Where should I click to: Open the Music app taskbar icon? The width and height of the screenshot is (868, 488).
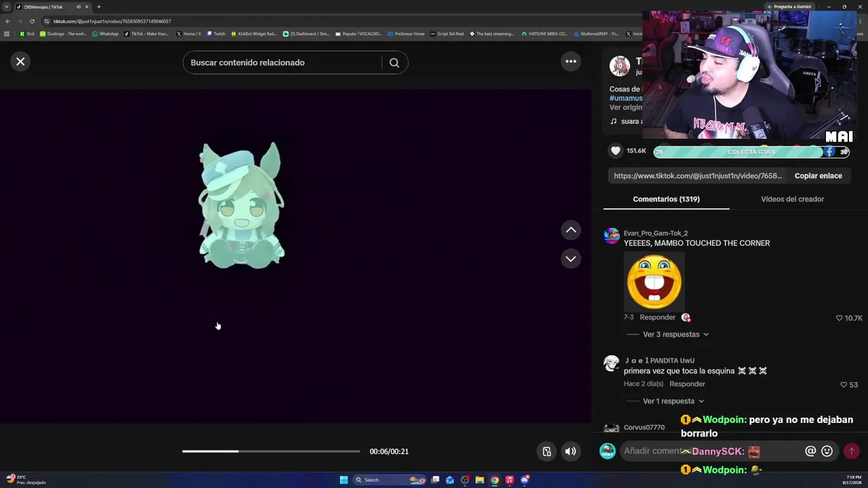[509, 480]
